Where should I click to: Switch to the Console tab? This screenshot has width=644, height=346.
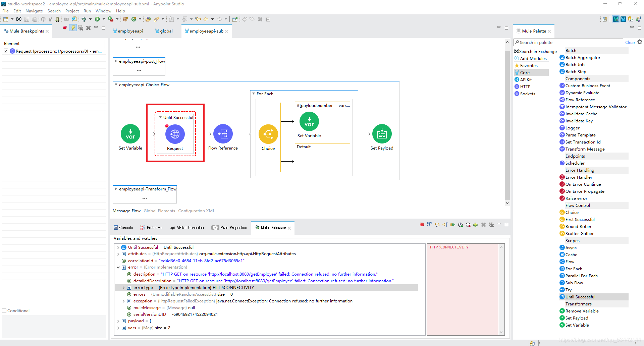[x=123, y=228]
